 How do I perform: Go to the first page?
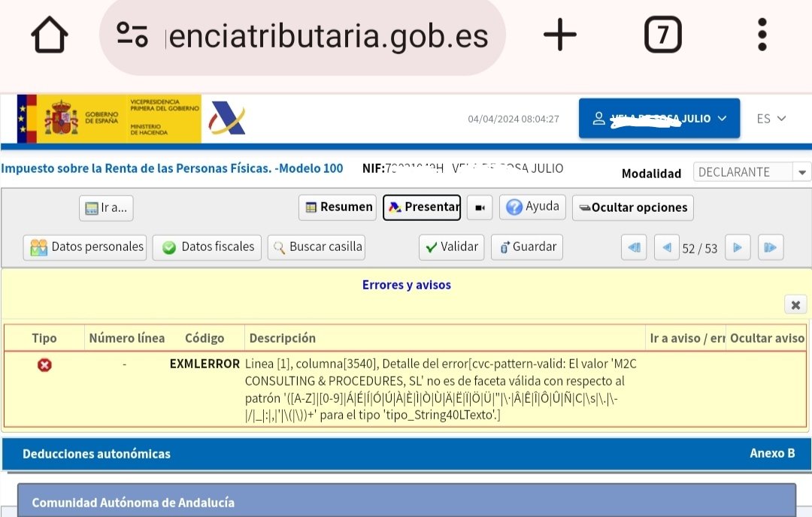[634, 247]
